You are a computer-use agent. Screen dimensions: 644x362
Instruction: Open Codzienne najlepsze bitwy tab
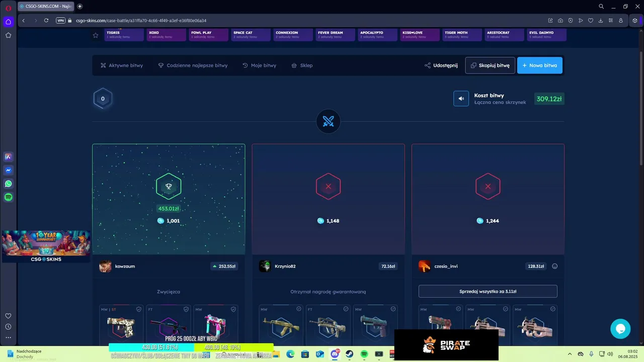[193, 65]
